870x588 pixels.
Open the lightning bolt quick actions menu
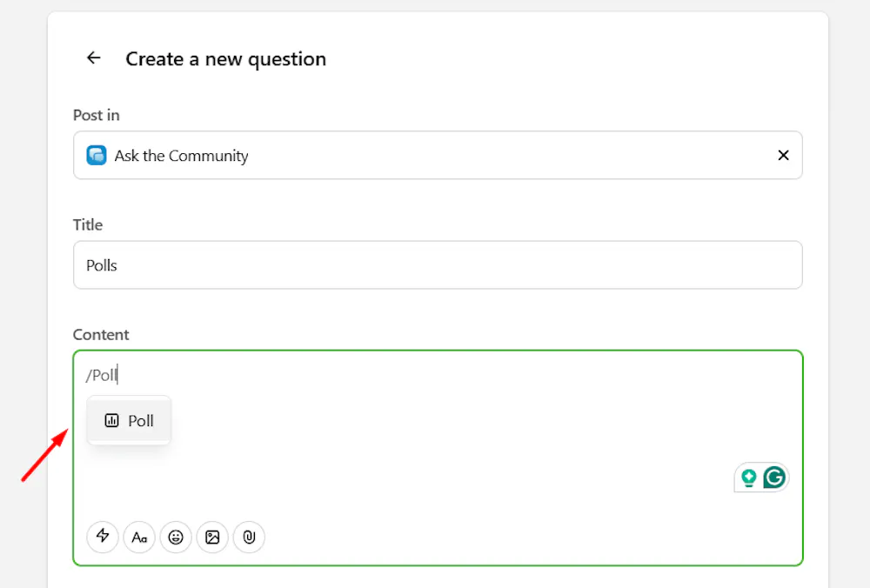pos(103,537)
